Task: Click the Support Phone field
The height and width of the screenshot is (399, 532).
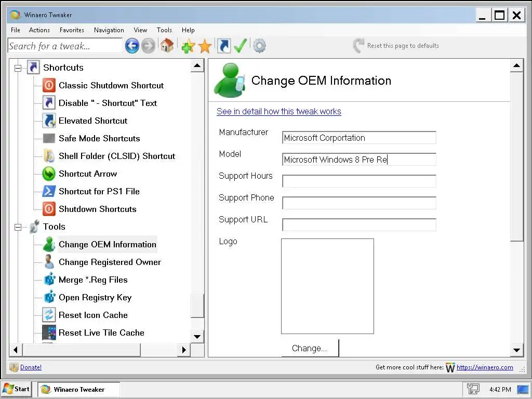Action: [x=359, y=203]
